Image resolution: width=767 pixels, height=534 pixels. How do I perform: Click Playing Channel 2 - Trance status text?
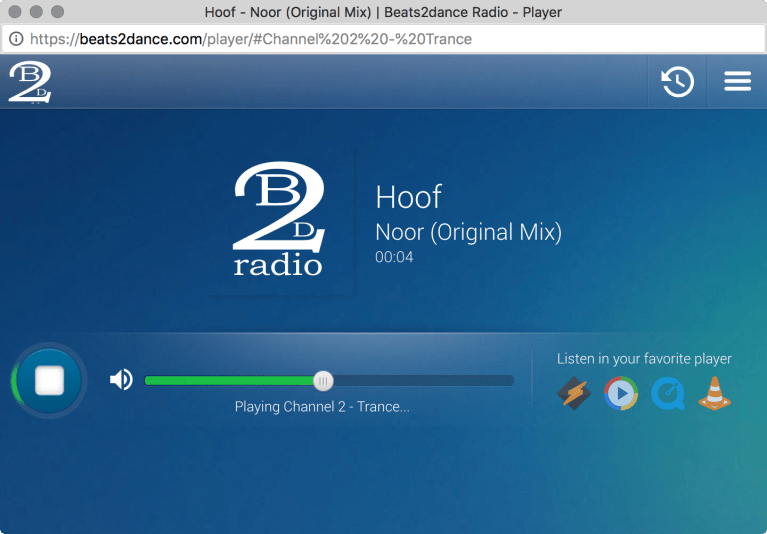pos(322,407)
